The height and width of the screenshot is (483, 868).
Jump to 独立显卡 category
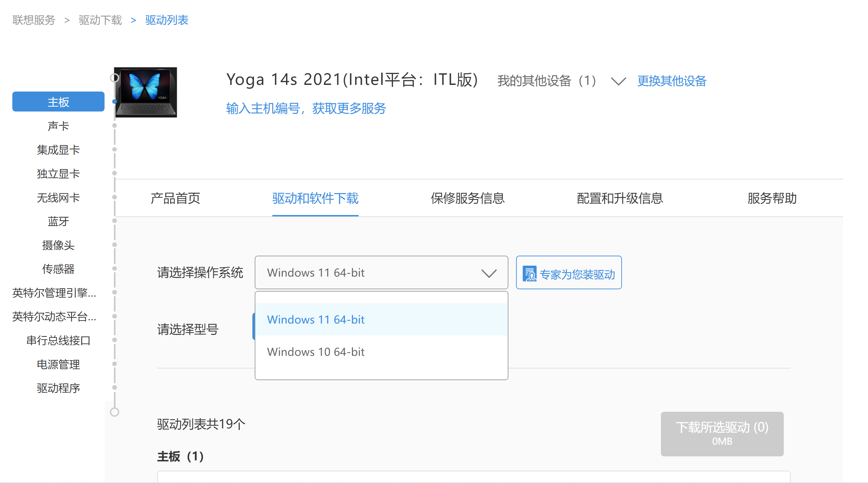click(58, 173)
